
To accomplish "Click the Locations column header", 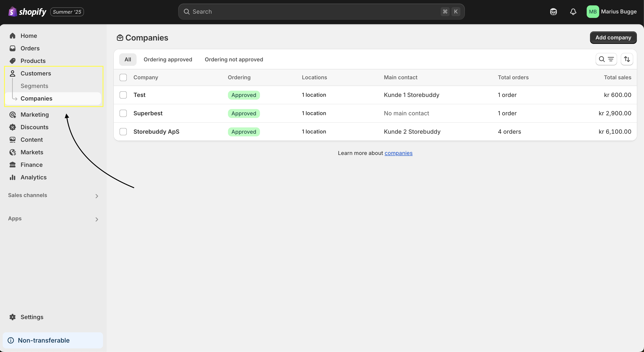I will [x=314, y=77].
